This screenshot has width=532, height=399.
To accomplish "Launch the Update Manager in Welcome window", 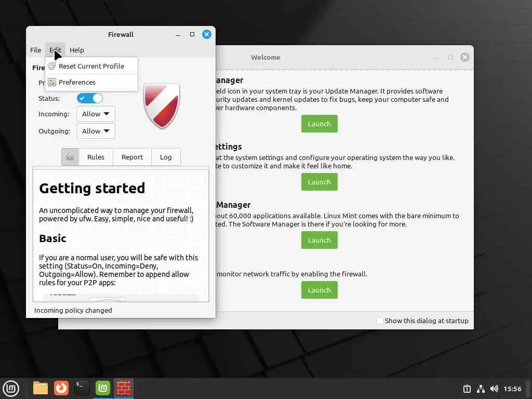I will [320, 124].
